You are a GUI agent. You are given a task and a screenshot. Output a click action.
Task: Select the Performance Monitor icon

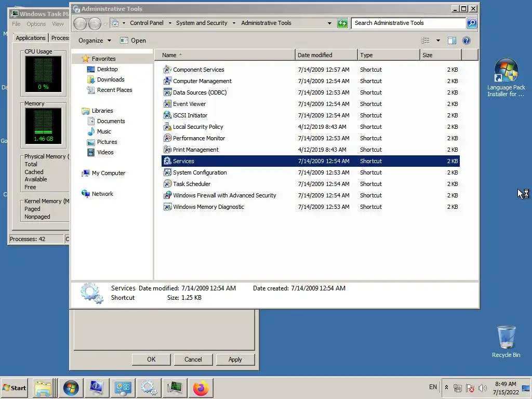pyautogui.click(x=167, y=138)
